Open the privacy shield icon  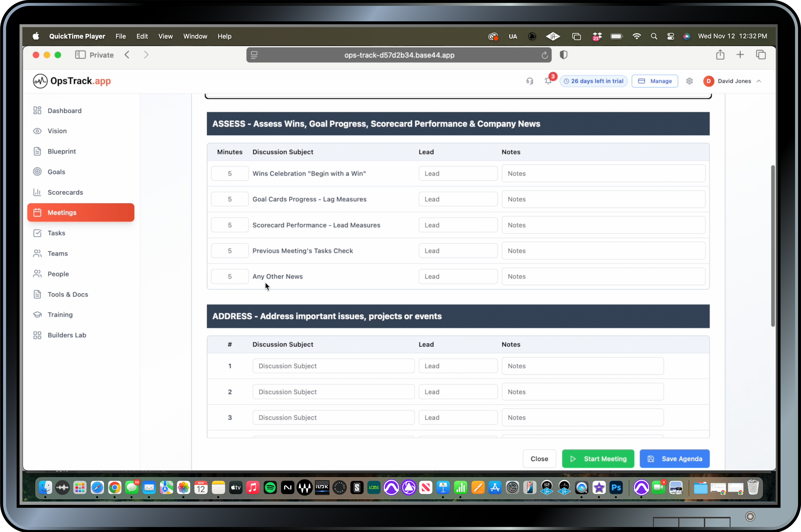coord(563,55)
